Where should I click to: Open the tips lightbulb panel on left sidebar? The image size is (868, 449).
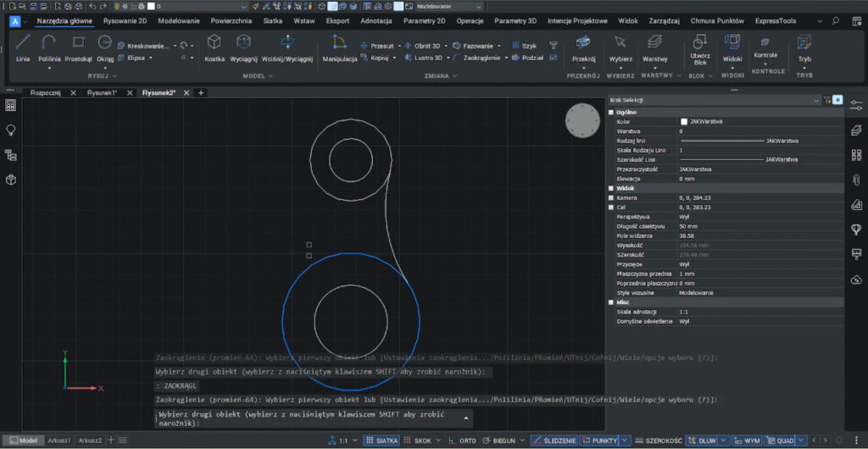(x=10, y=130)
